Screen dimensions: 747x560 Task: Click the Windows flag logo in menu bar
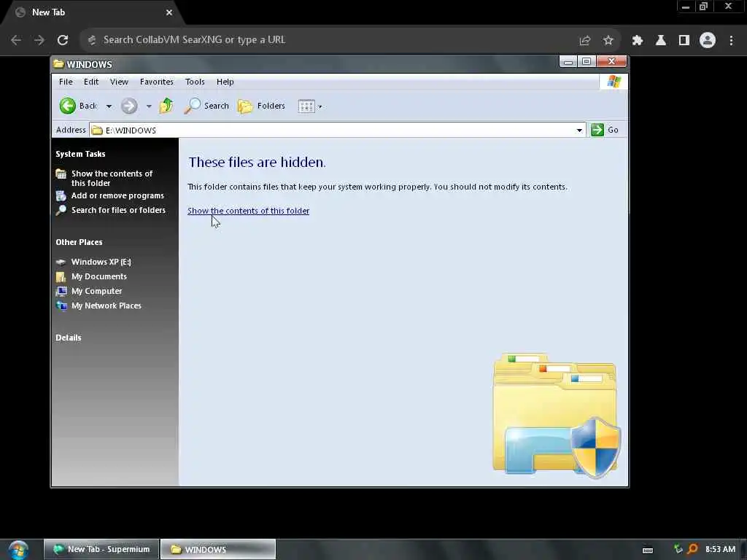(614, 82)
